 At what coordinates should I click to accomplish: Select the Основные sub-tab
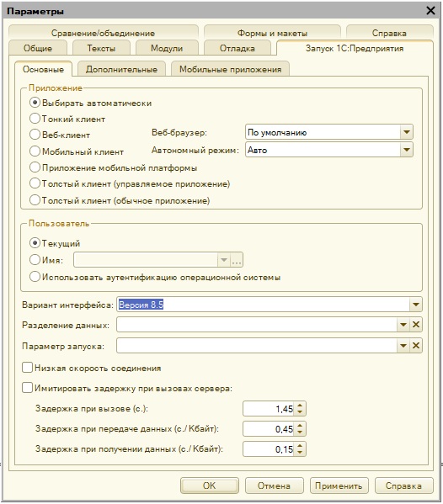43,69
